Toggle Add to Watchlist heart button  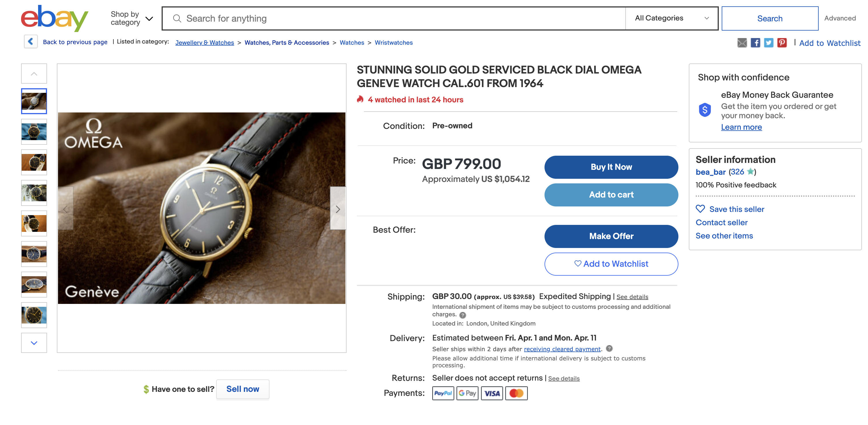click(x=611, y=264)
